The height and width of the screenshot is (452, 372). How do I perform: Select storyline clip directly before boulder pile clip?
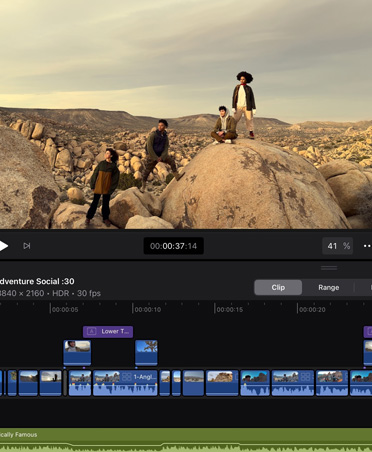(x=193, y=383)
